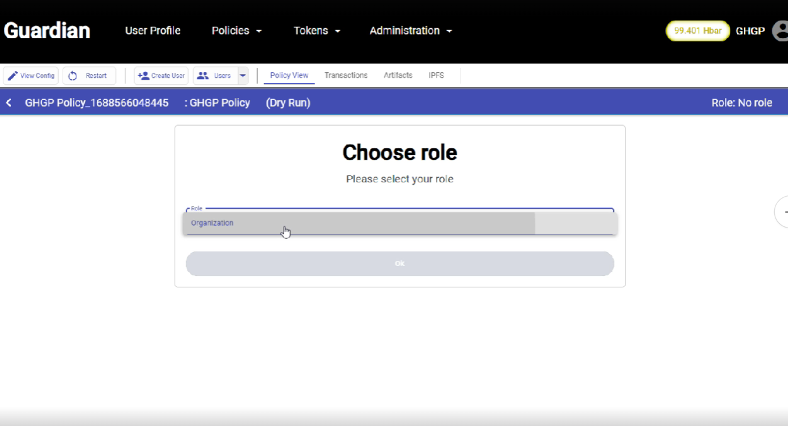Click the Users button in the toolbar
The width and height of the screenshot is (788, 426).
(214, 76)
